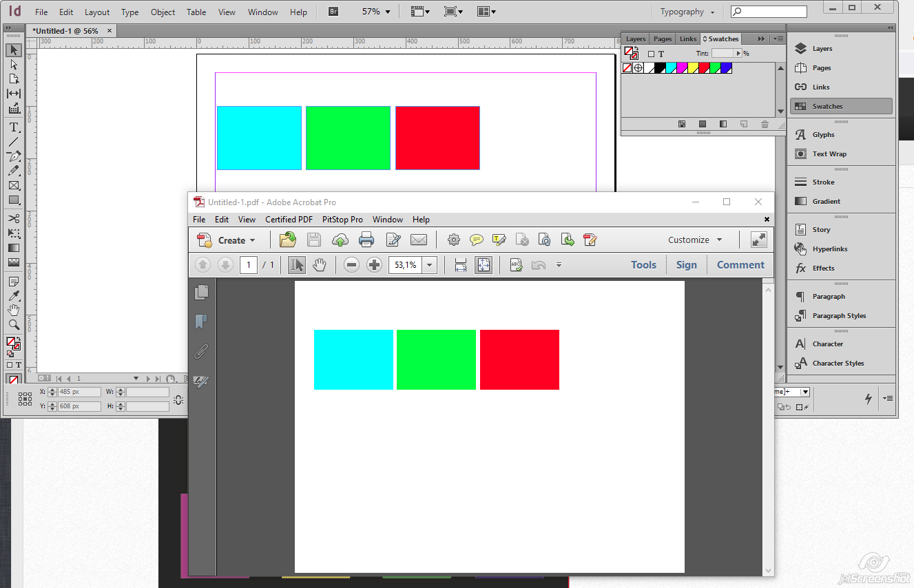The width and height of the screenshot is (914, 588).
Task: Select the Zoom tool in InDesign toolbox
Action: (x=14, y=325)
